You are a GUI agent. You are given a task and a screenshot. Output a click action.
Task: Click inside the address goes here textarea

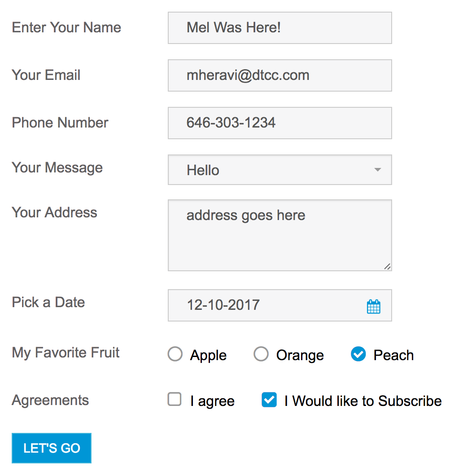pyautogui.click(x=280, y=235)
